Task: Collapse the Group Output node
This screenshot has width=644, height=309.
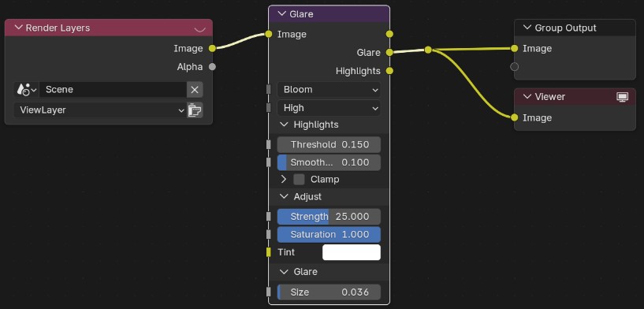Action: pyautogui.click(x=527, y=28)
